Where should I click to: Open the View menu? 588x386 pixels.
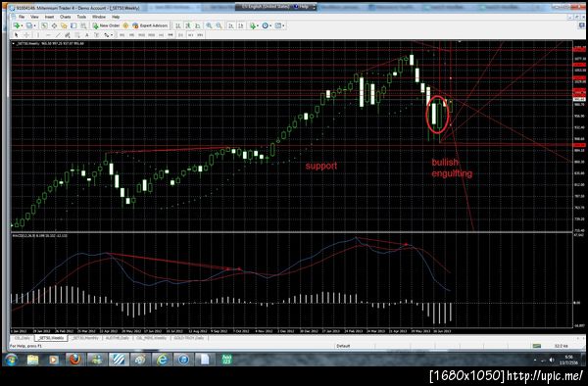pyautogui.click(x=34, y=17)
